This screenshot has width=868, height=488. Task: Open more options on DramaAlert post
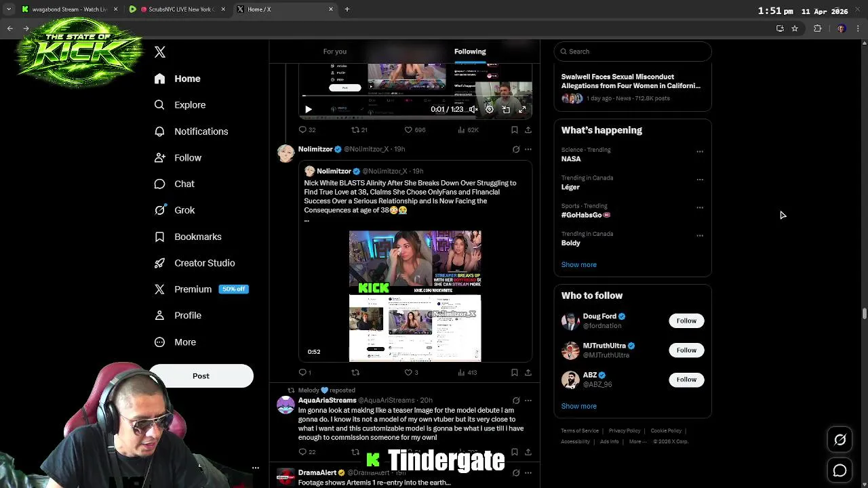pos(528,472)
